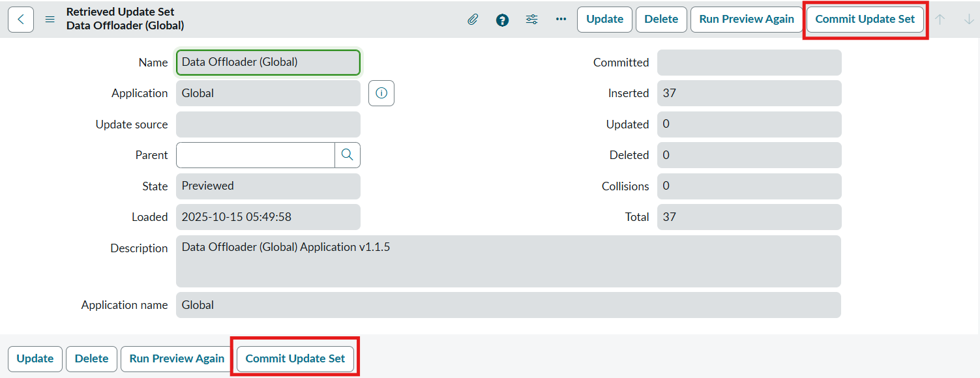Click the Description field label
This screenshot has width=980, height=378.
(x=139, y=248)
